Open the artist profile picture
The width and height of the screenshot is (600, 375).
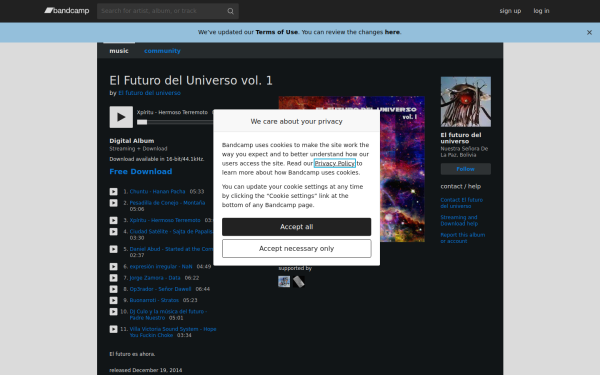coord(466,101)
